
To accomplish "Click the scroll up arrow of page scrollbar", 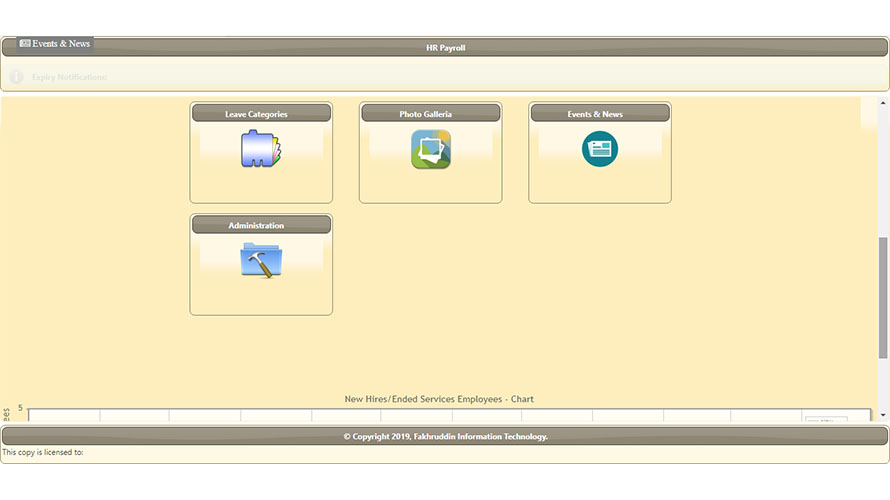I will tap(883, 102).
